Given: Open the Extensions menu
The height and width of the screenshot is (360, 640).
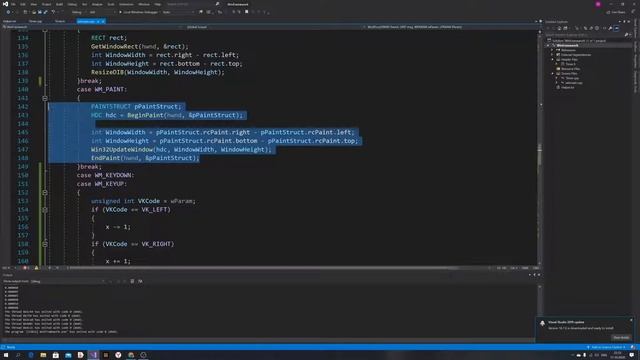Looking at the screenshot, I should click(126, 4).
